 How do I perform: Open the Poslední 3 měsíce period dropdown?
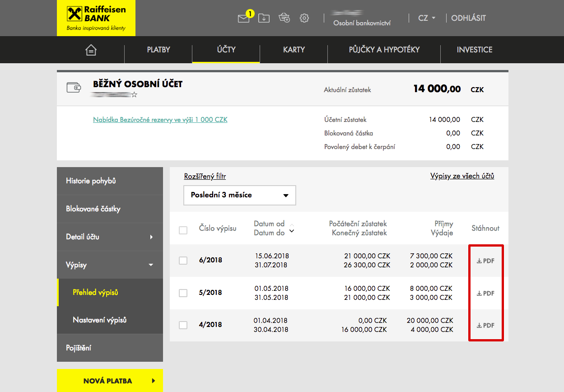tap(240, 195)
